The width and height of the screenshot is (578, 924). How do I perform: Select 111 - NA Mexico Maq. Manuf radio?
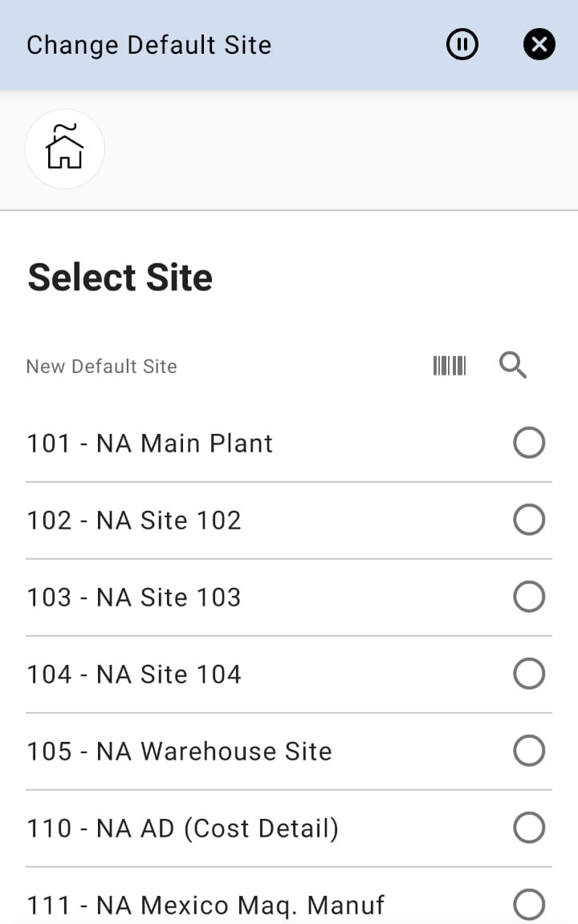coord(529,905)
